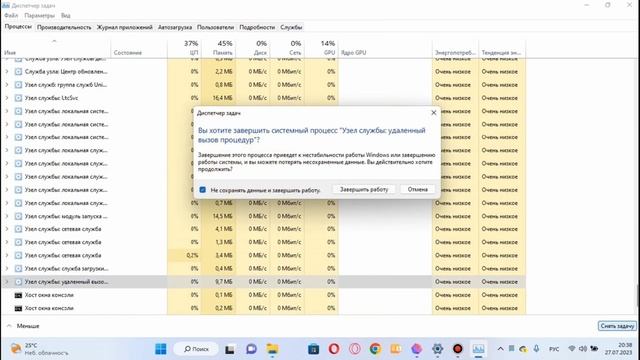Expand the network service row using 1,3 МБ
This screenshot has height=360, width=640.
click(7, 242)
